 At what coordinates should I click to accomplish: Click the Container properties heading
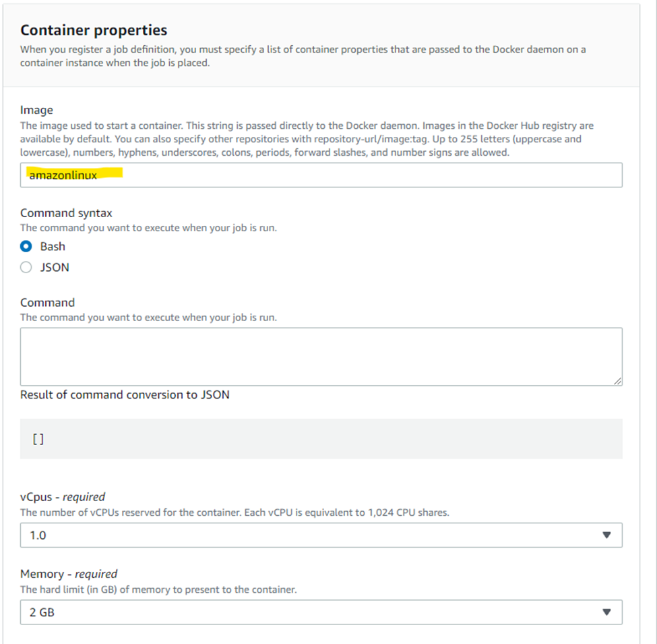94,30
